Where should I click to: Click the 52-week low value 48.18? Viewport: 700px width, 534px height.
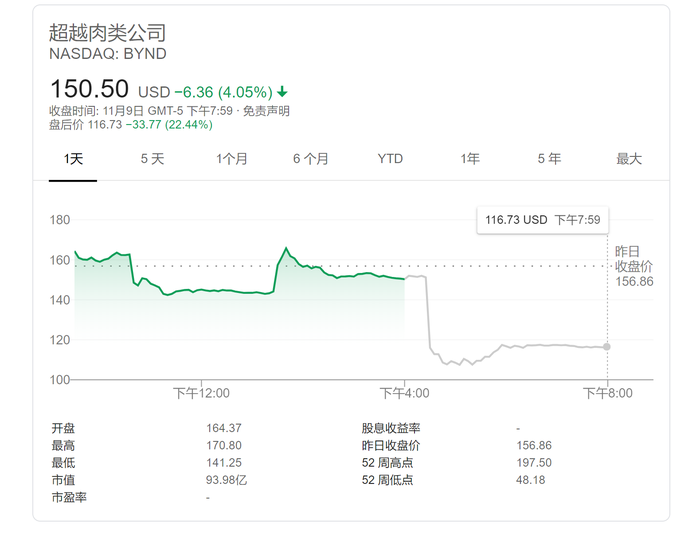(x=531, y=480)
